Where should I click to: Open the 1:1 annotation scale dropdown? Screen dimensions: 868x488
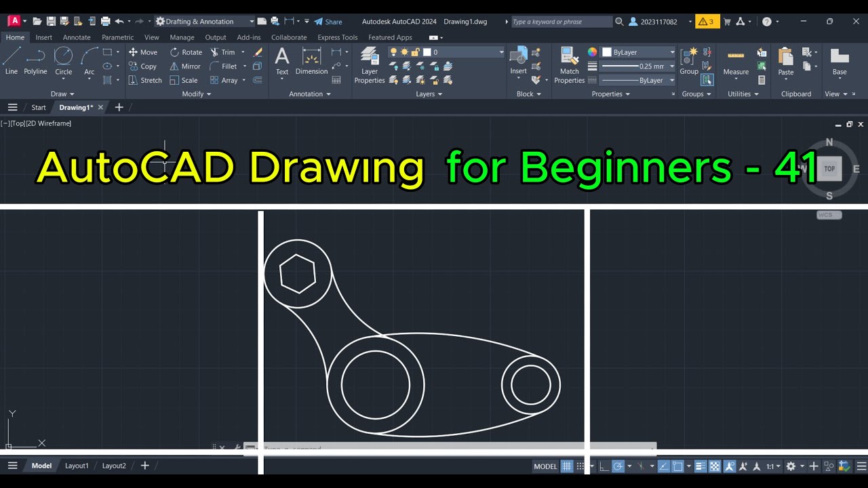coord(772,466)
